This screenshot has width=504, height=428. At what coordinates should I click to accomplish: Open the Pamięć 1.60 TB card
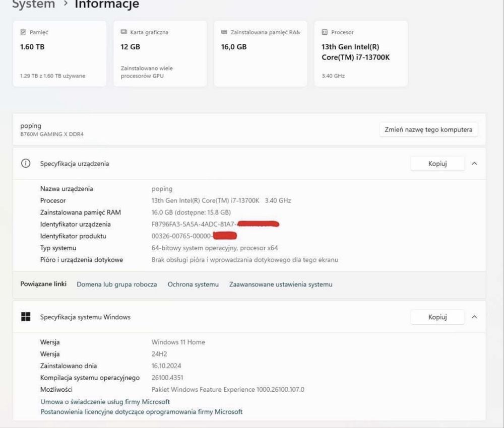click(x=59, y=53)
